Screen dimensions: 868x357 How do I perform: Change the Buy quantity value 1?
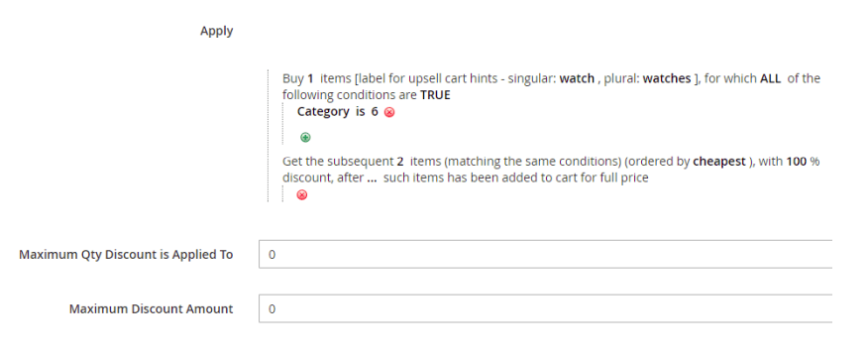click(310, 78)
